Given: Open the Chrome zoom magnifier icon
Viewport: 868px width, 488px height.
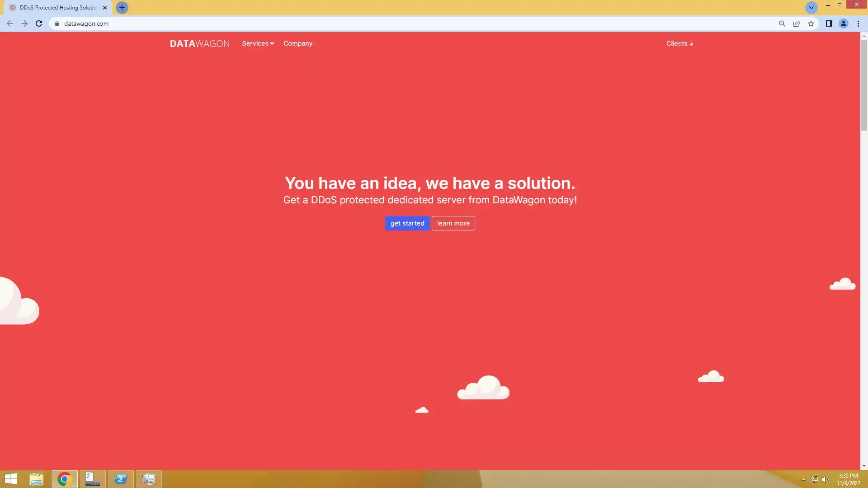Looking at the screenshot, I should (782, 23).
